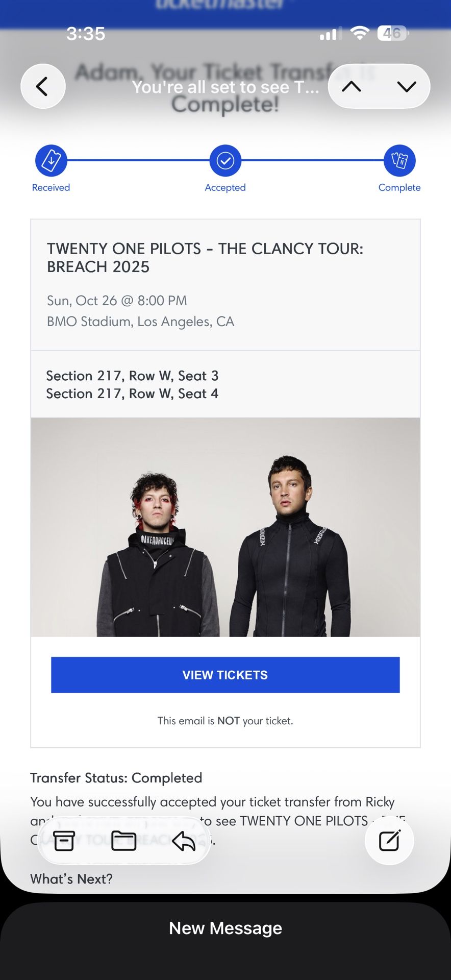Tap the VIEW TICKETS button
This screenshot has width=451, height=980.
[225, 675]
